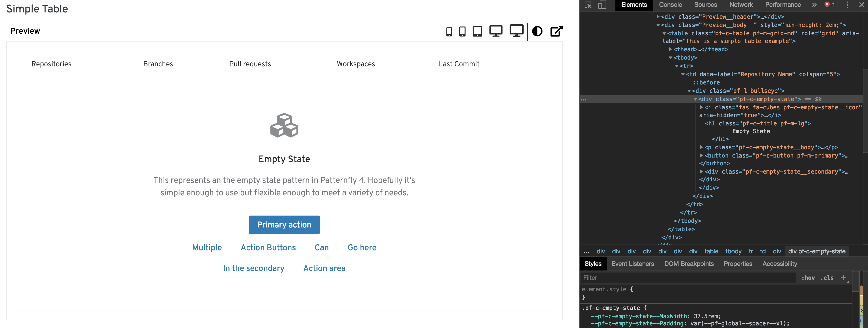868x328 pixels.
Task: Click the Multiple link
Action: [207, 247]
